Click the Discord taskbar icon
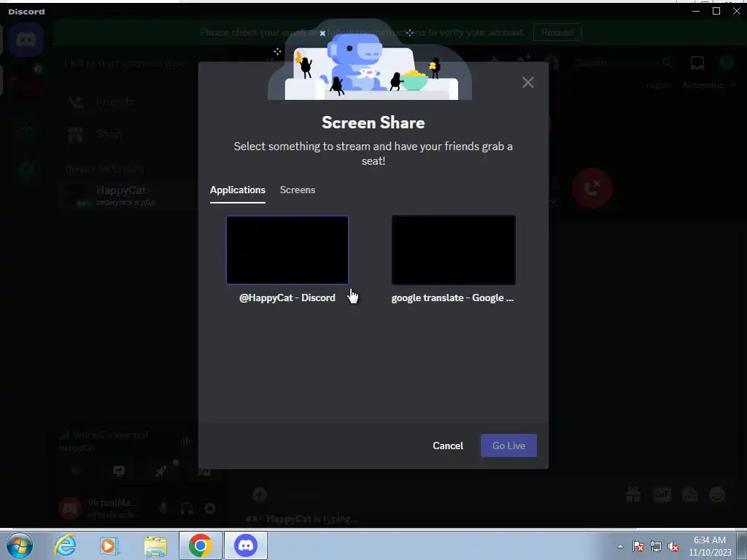 246,545
